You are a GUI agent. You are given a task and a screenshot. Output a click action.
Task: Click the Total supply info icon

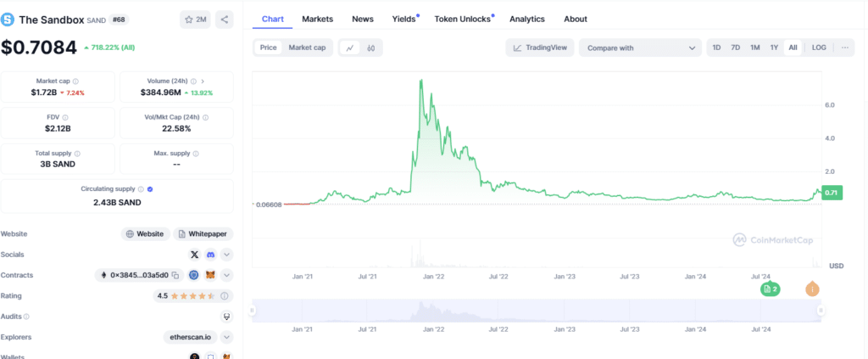(x=77, y=154)
